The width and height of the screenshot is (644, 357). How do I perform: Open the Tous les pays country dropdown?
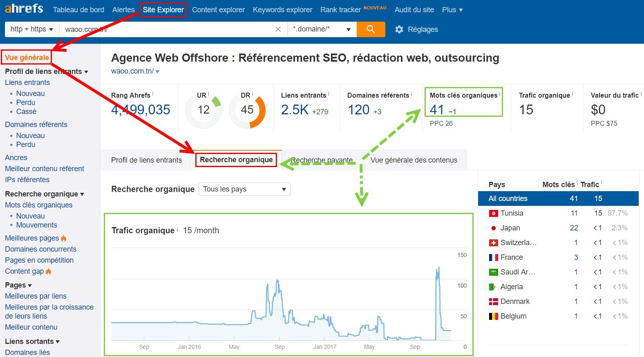click(x=244, y=189)
